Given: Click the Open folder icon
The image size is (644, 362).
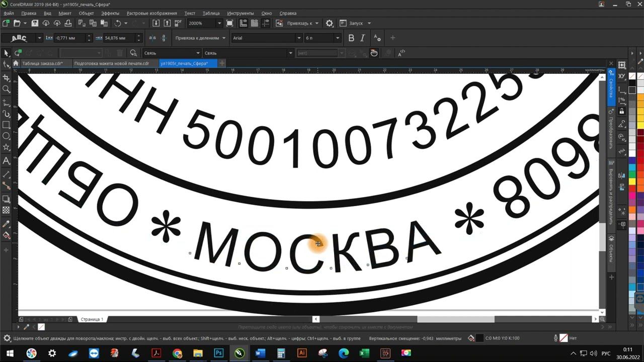Looking at the screenshot, I should point(17,23).
